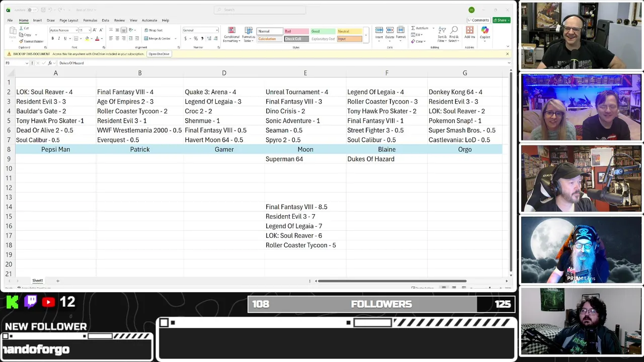Viewport: 644px width, 362px height.
Task: Click the green Share button
Action: [x=501, y=20]
